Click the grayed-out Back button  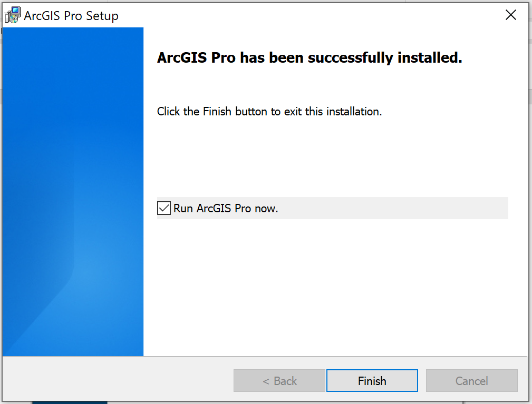coord(279,381)
